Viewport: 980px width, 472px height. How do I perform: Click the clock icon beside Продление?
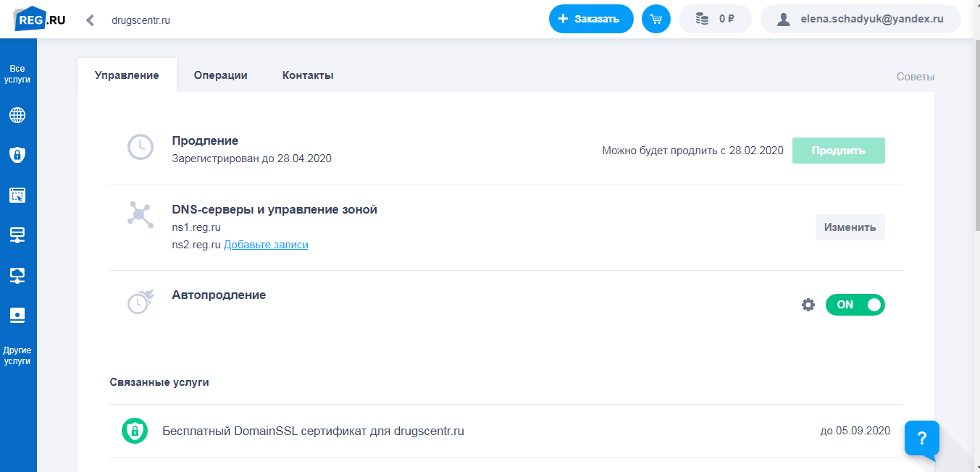pos(141,147)
